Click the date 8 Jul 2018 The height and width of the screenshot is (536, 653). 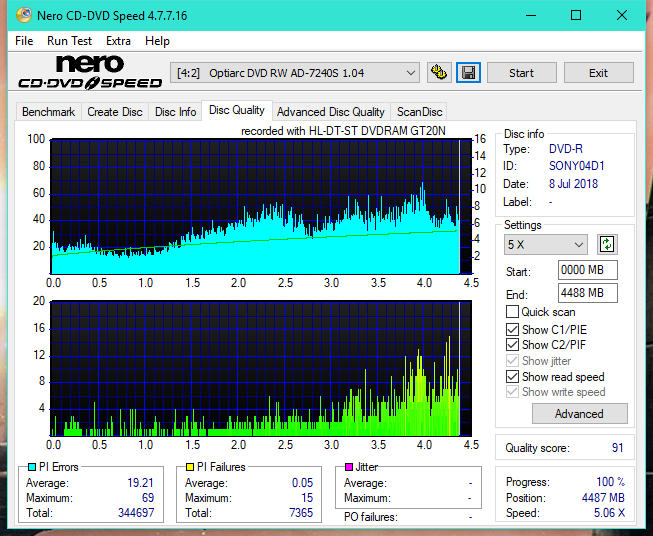click(573, 184)
